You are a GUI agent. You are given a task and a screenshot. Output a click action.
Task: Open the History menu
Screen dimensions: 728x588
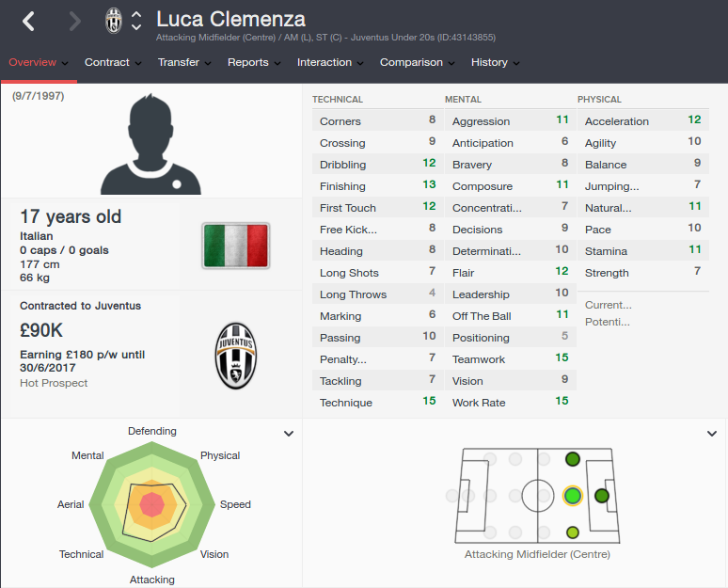coord(495,62)
